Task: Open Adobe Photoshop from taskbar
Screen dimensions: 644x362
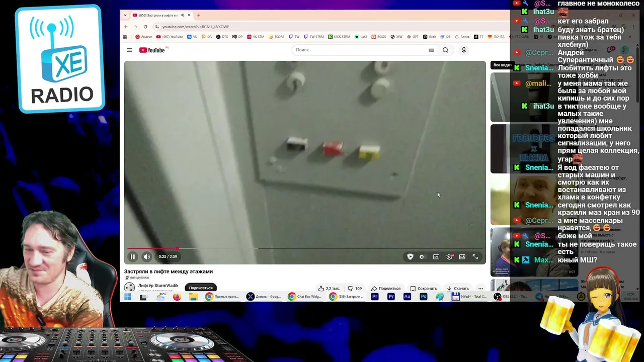Action: pyautogui.click(x=424, y=297)
